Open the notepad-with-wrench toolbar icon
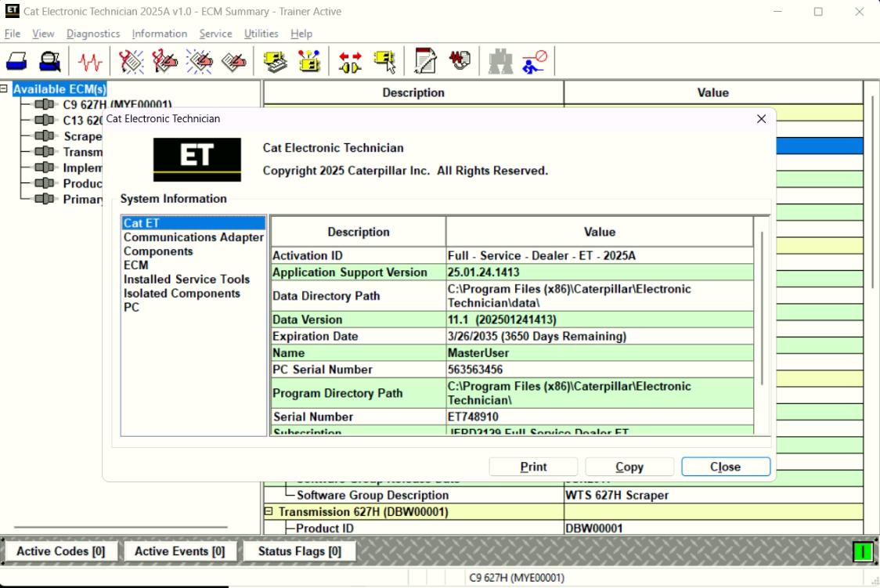The width and height of the screenshot is (880, 588). pyautogui.click(x=425, y=61)
